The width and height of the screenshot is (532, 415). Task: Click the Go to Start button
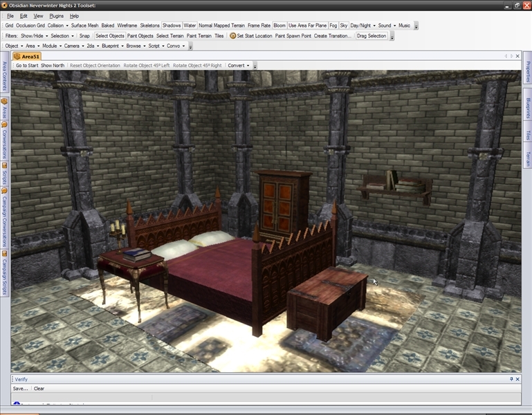pyautogui.click(x=27, y=66)
